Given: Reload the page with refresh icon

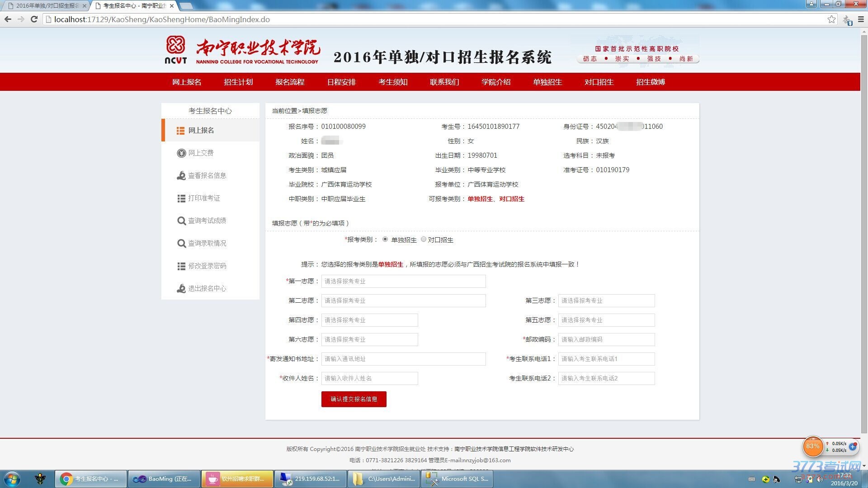Looking at the screenshot, I should point(34,19).
